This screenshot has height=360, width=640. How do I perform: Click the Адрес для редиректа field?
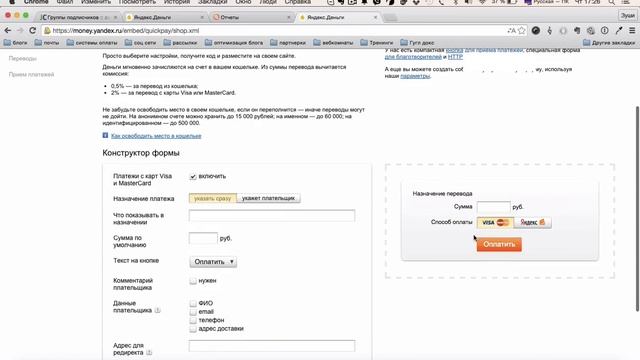click(272, 346)
